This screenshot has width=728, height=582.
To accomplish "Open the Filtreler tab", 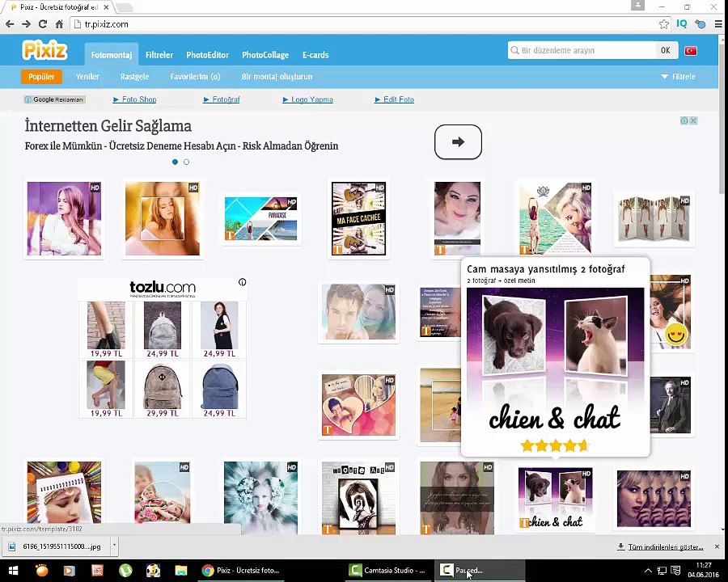I will (x=159, y=55).
